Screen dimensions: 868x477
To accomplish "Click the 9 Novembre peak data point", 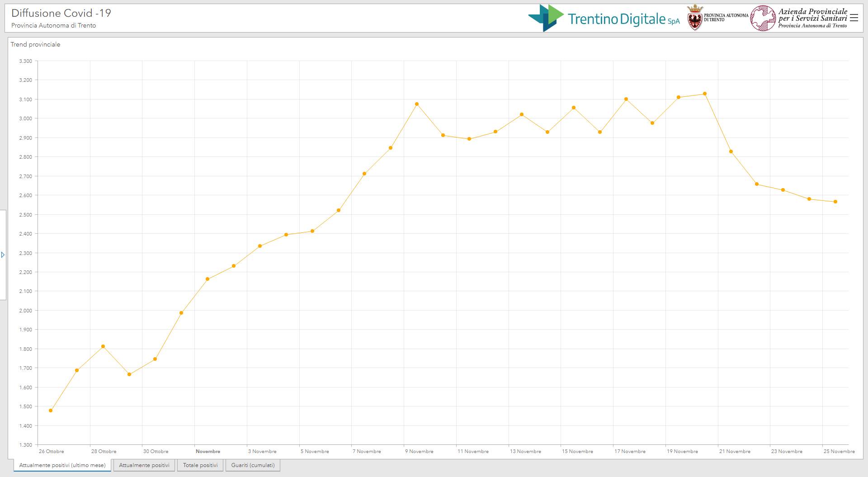I will tap(417, 104).
